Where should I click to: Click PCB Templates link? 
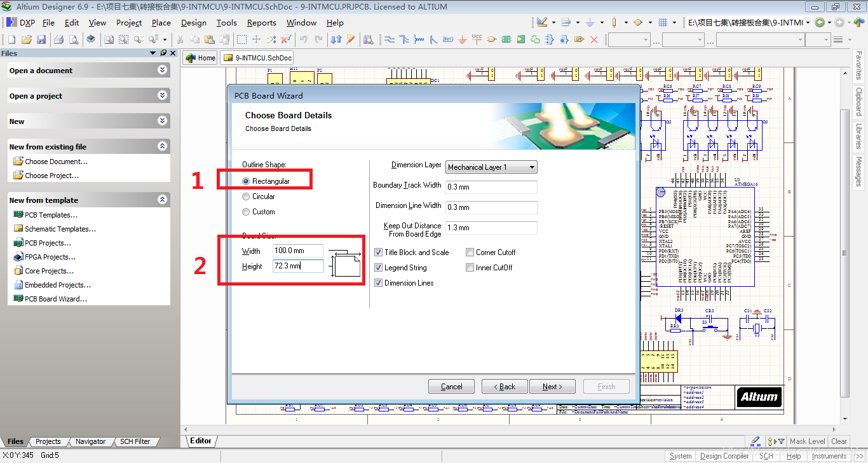pos(51,215)
